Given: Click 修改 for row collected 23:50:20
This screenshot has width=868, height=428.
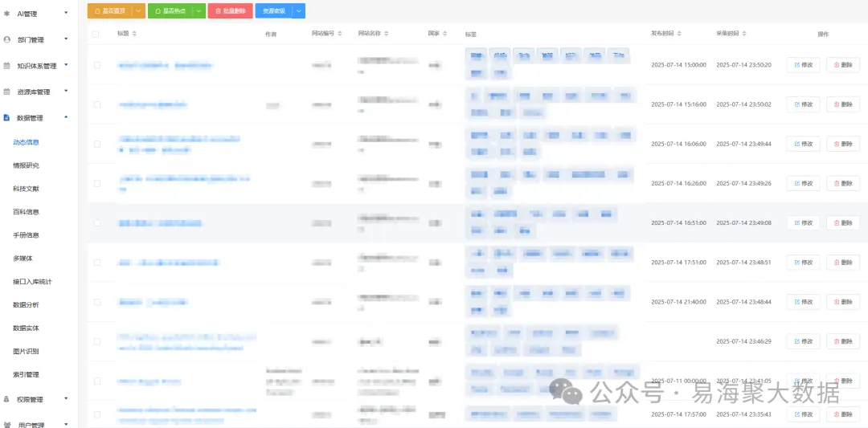Looking at the screenshot, I should (x=803, y=65).
